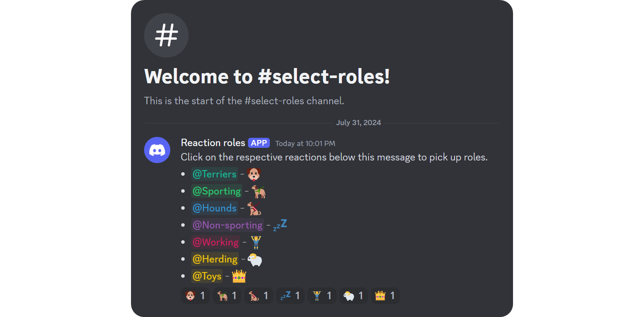This screenshot has height=317, width=644.
Task: Click the weightlifter reaction button
Action: pos(322,296)
